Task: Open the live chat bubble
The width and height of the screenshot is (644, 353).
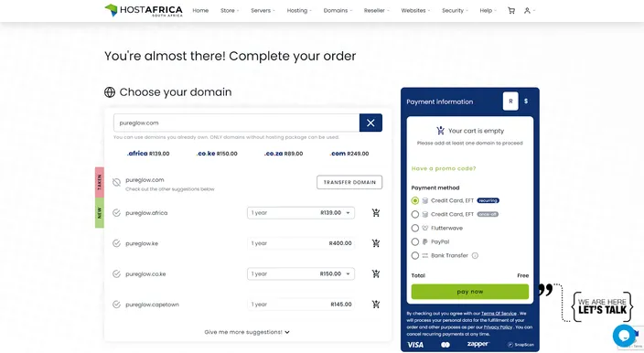Action: coord(624,336)
